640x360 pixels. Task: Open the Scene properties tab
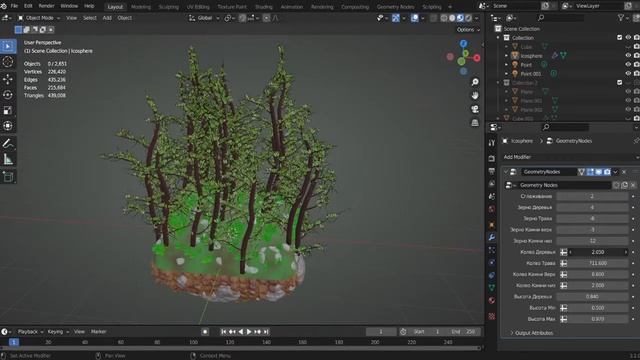point(492,196)
